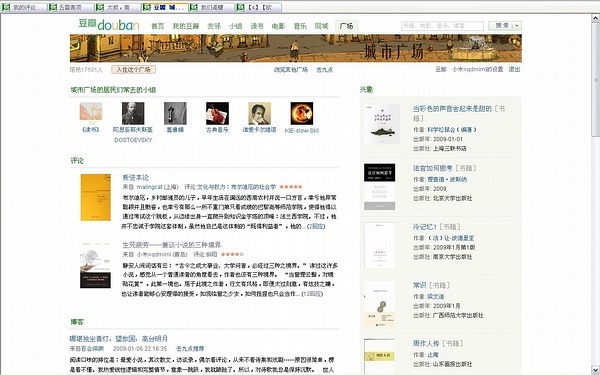Screen dimensions: 600x375
Task: Click the 退出 link
Action: pyautogui.click(x=514, y=69)
